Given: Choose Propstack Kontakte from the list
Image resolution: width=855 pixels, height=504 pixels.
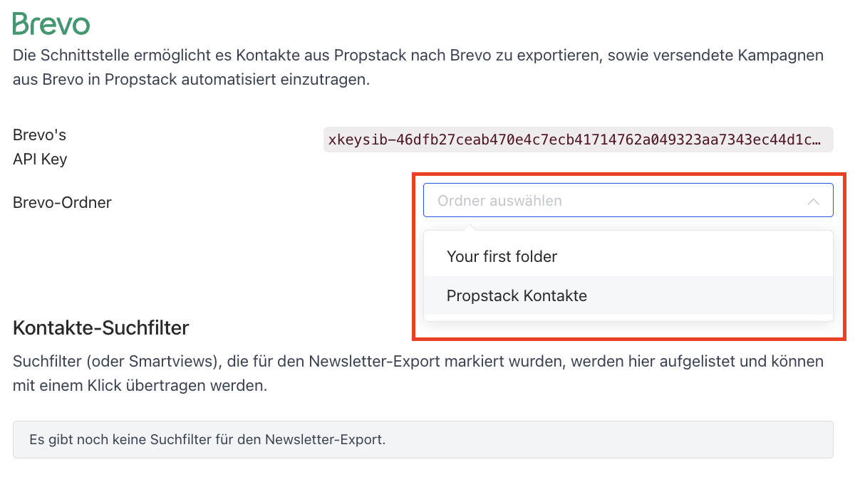Looking at the screenshot, I should [x=517, y=295].
